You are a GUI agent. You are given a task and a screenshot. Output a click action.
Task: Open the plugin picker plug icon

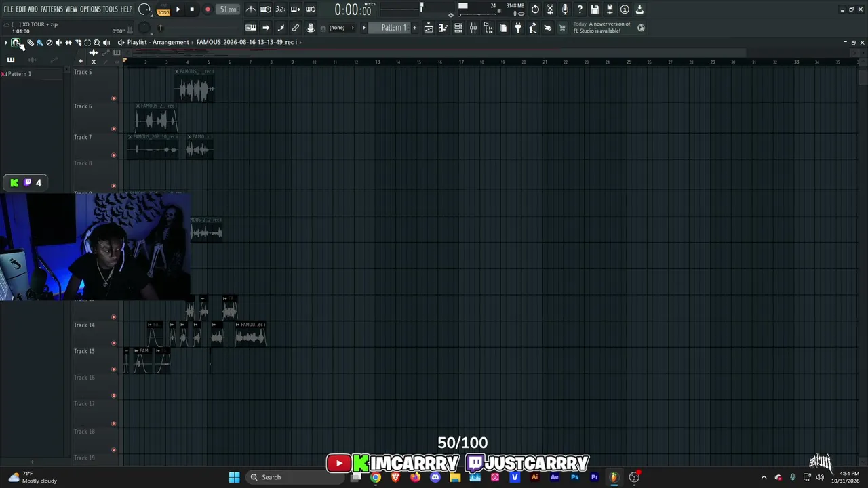click(x=518, y=28)
